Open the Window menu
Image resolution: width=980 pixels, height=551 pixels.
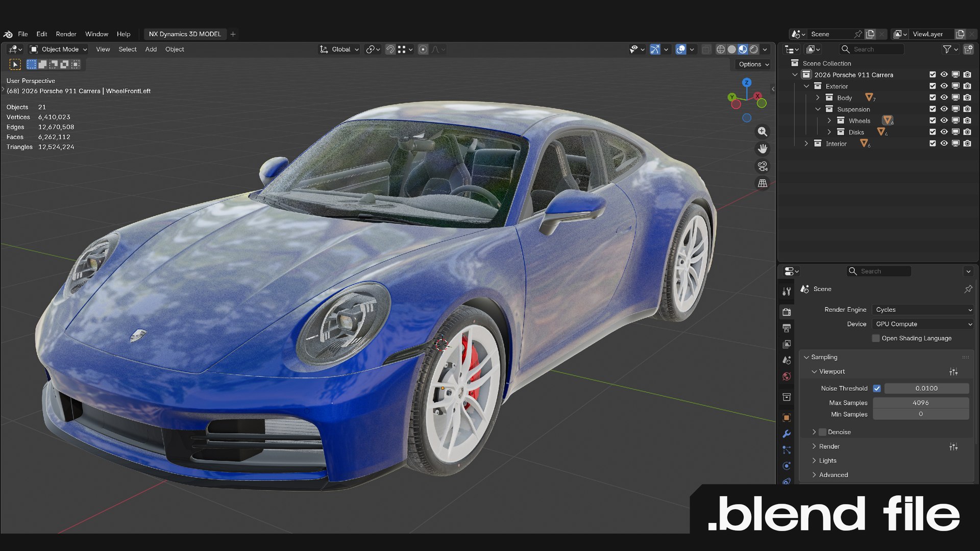coord(96,34)
